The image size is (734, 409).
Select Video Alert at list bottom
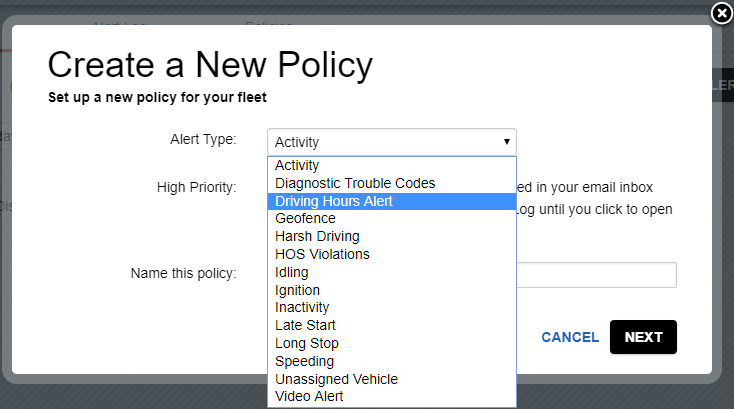click(x=392, y=396)
